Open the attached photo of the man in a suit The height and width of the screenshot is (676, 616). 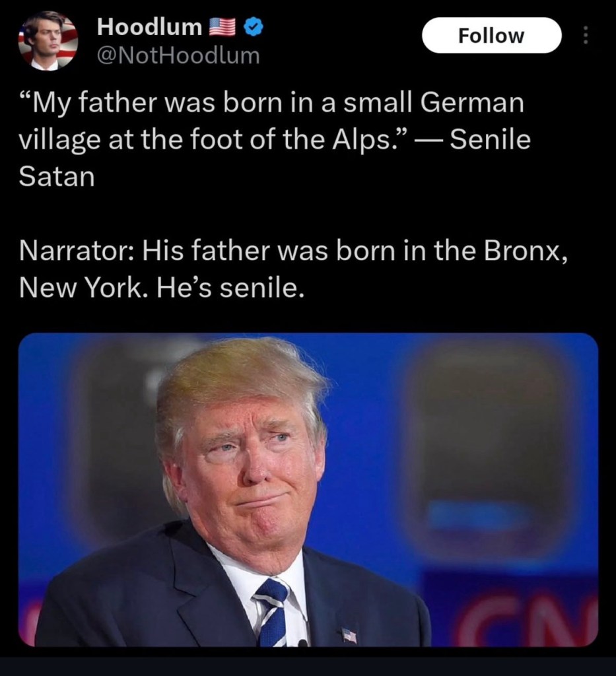pyautogui.click(x=308, y=489)
